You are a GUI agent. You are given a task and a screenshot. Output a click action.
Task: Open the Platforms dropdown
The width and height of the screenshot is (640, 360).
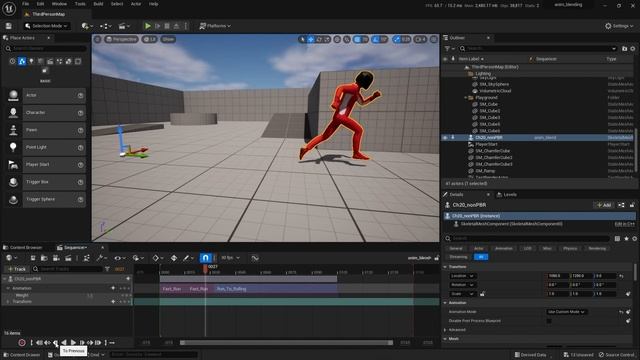tap(215, 26)
